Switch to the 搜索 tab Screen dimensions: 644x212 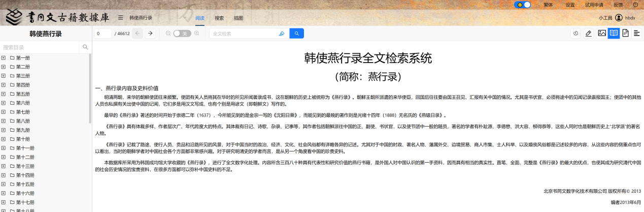(219, 18)
